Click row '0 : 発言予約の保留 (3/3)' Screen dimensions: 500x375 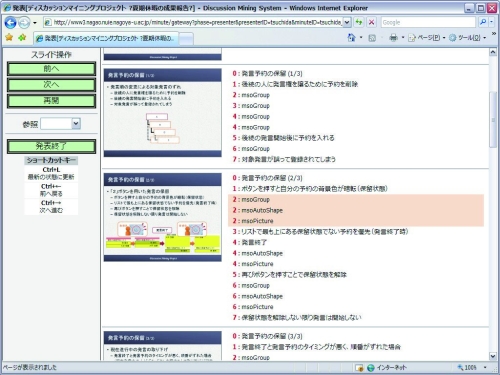(267, 336)
